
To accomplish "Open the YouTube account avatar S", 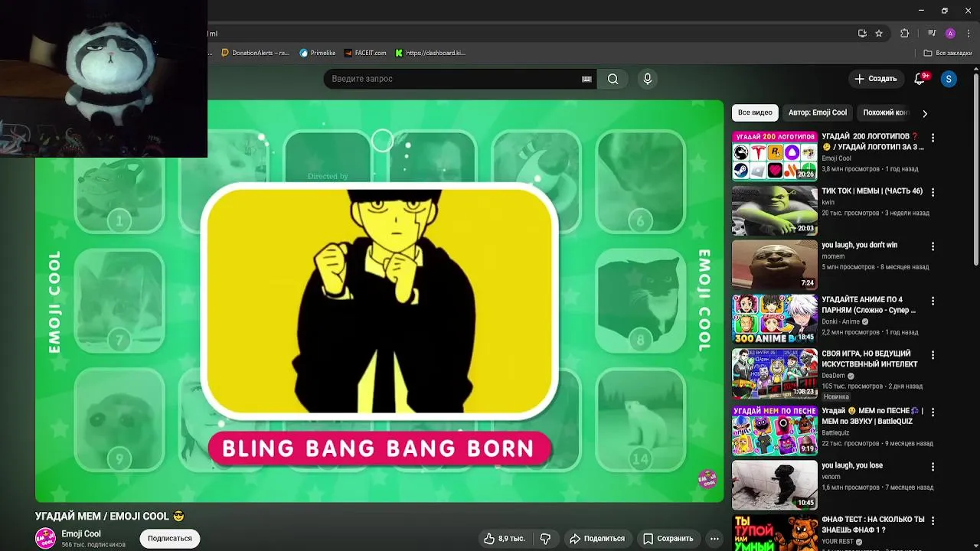I will [x=949, y=79].
